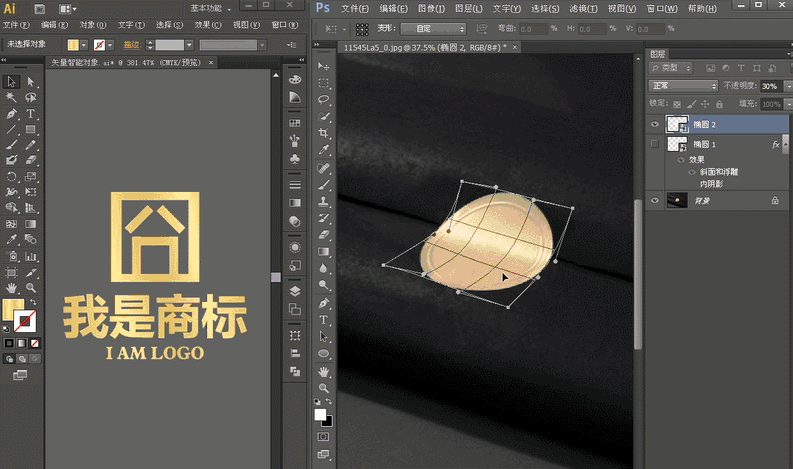Activate the Zoom tool in Photoshop

pos(324,387)
